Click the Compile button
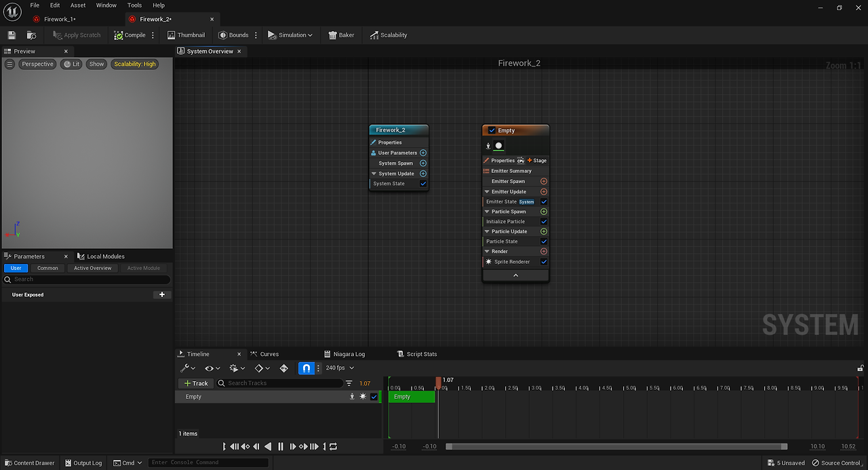868x470 pixels. tap(130, 35)
